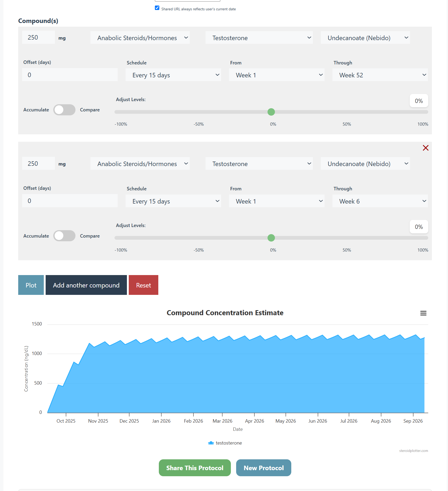Click second compound Adjust Levels slider handle

[271, 238]
